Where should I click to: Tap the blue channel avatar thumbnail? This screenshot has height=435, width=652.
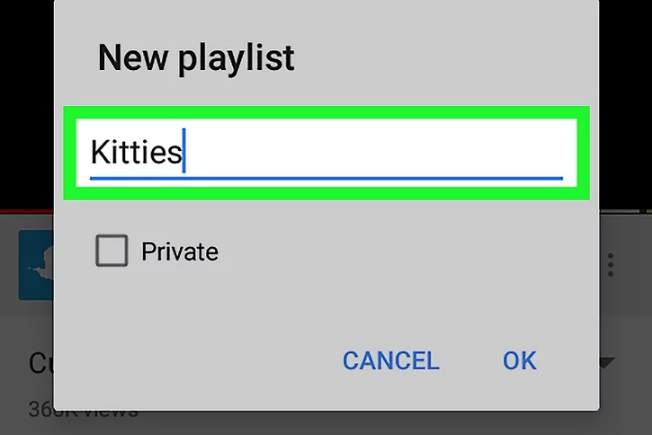click(36, 265)
